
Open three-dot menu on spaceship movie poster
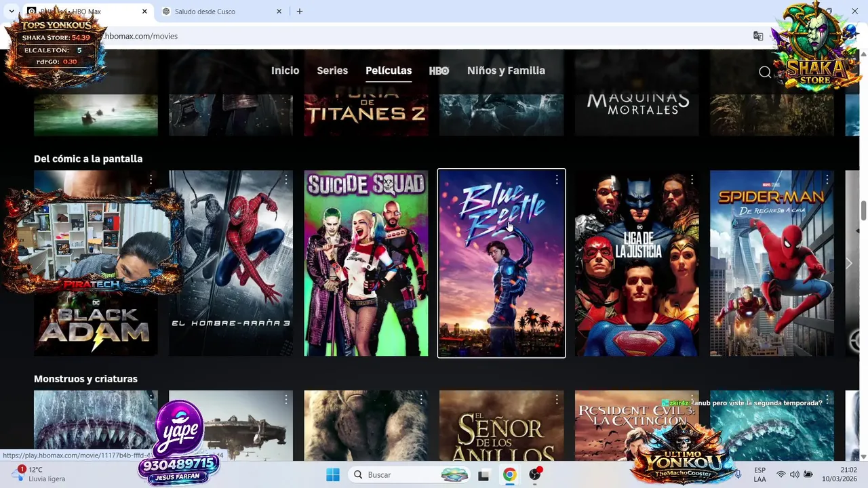tap(286, 400)
